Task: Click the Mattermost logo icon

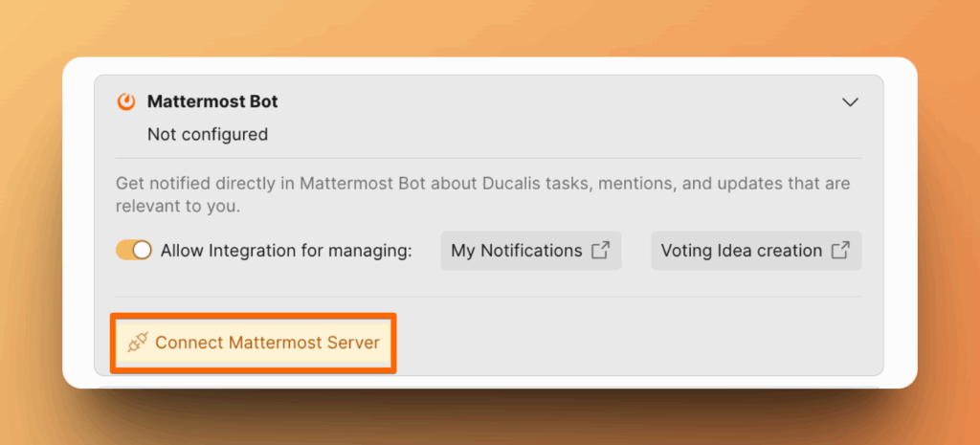Action: click(x=125, y=101)
